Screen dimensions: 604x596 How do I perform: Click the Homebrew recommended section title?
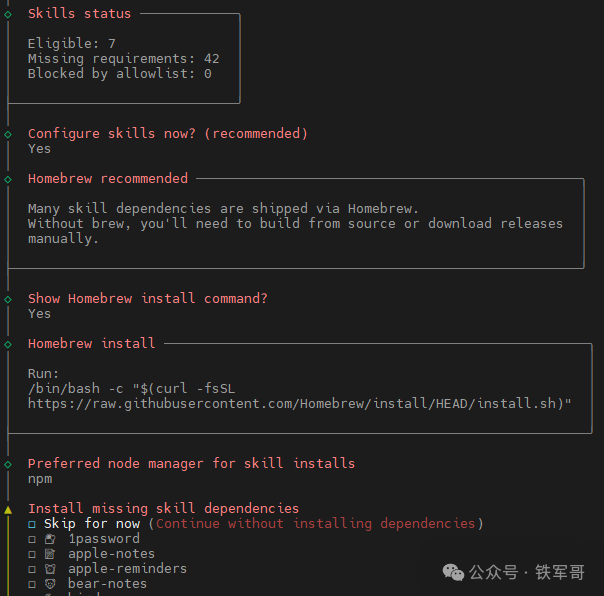pos(107,179)
